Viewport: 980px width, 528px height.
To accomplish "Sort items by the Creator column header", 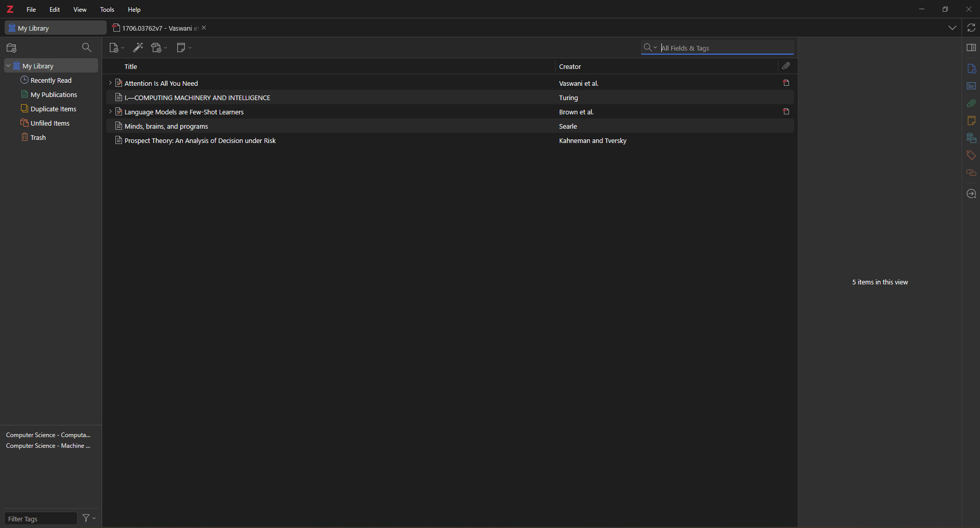I will click(x=570, y=67).
